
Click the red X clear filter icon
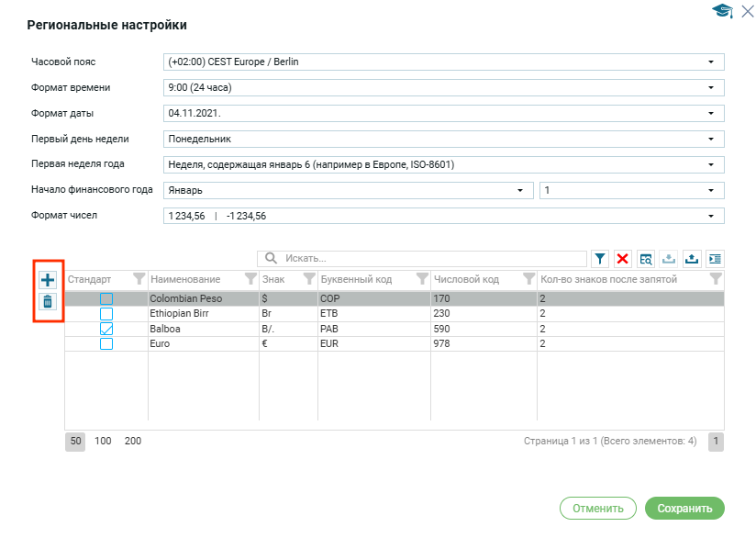623,259
